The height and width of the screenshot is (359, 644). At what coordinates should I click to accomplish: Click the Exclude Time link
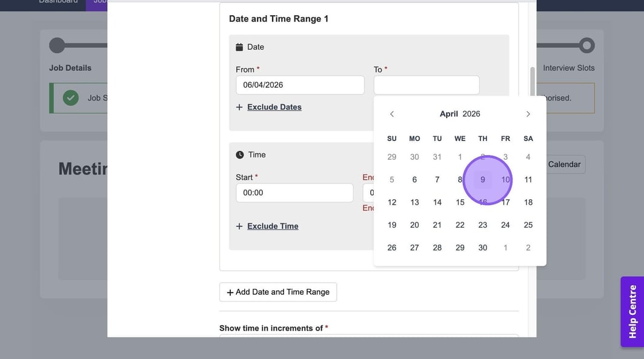273,226
